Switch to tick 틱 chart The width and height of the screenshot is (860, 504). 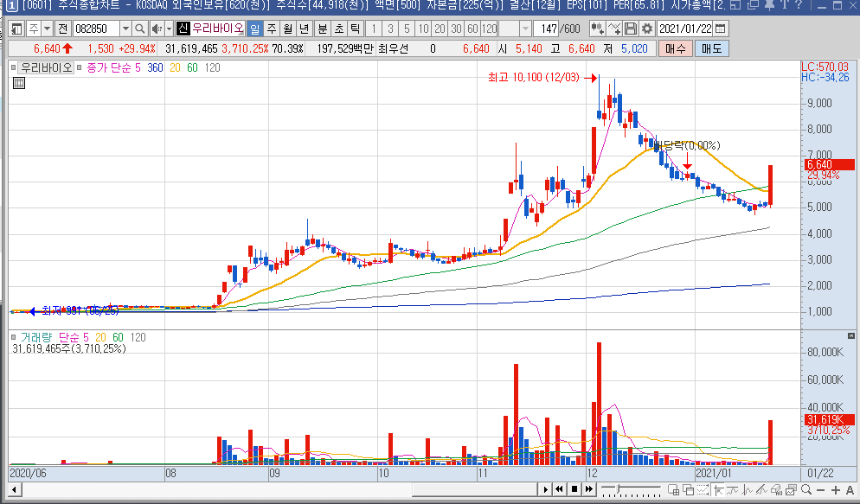tap(356, 29)
